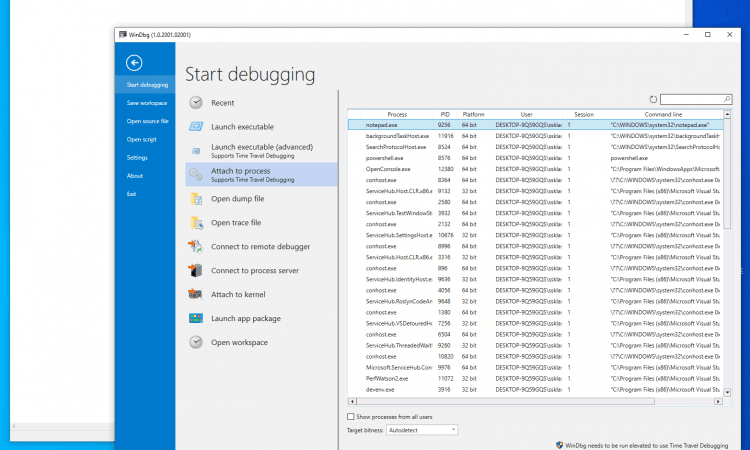Choose Exit in sidebar
This screenshot has height=450, width=750.
(145, 194)
